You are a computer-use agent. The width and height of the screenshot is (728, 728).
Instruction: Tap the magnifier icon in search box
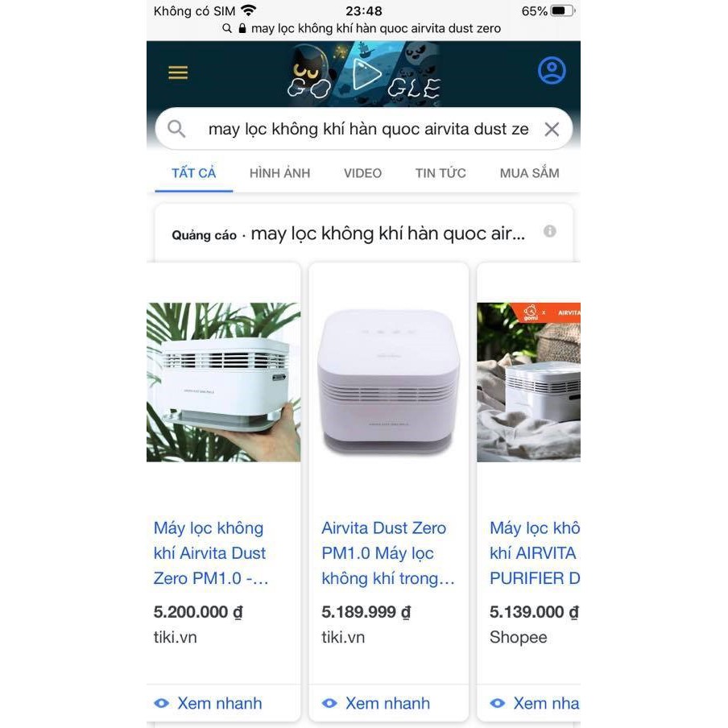176,129
